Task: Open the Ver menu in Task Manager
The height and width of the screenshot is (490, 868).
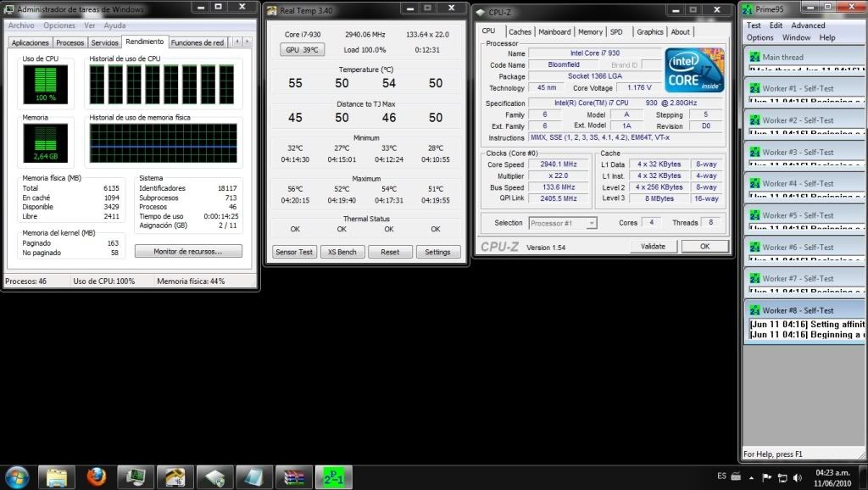Action: click(x=90, y=25)
